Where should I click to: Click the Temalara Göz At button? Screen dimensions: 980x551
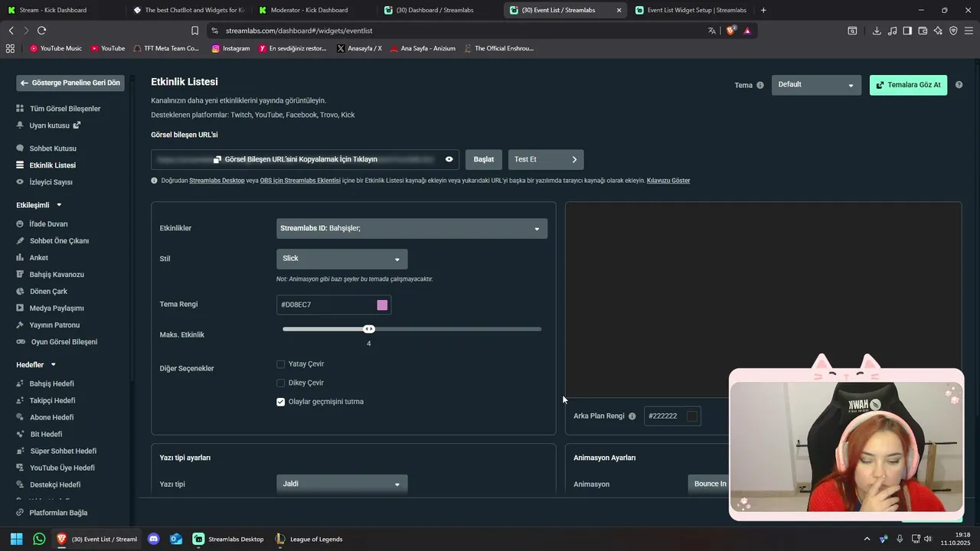pyautogui.click(x=909, y=85)
